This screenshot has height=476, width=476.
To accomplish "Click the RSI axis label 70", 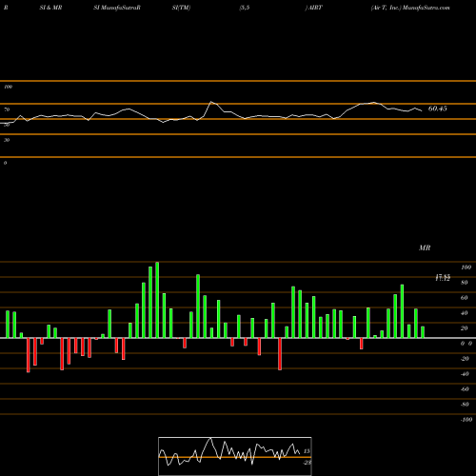I will [7, 109].
